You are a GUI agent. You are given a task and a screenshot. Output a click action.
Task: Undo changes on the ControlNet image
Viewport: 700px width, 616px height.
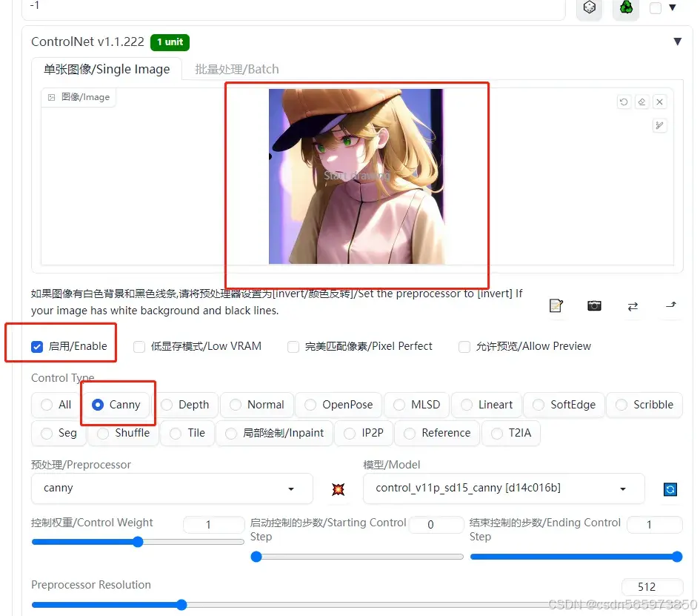tap(623, 102)
